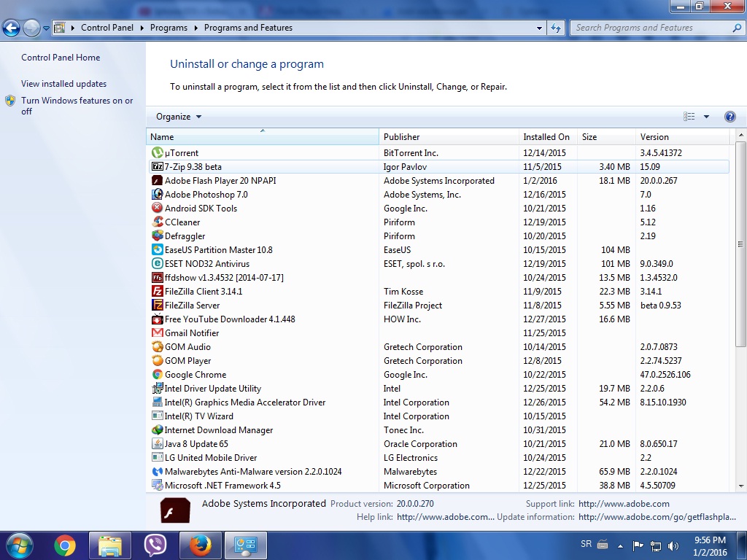Select the FileZilla Server icon
This screenshot has height=560, width=747.
[x=158, y=305]
